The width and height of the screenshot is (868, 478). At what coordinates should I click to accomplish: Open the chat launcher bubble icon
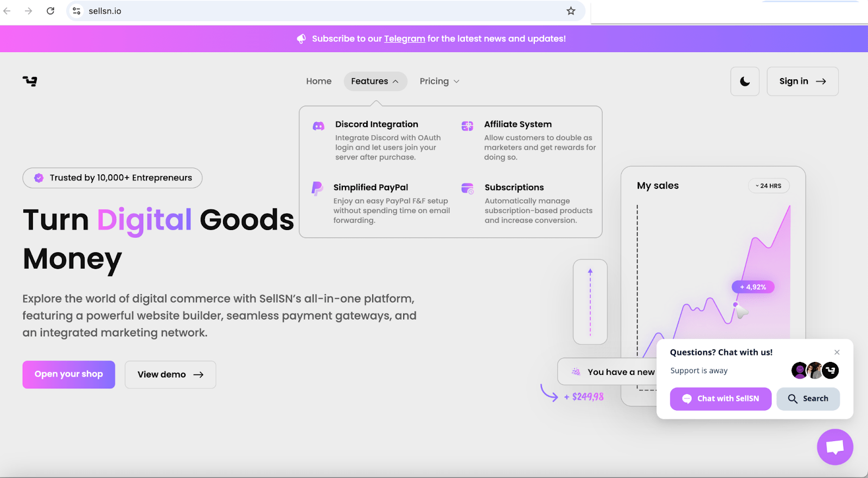(835, 447)
